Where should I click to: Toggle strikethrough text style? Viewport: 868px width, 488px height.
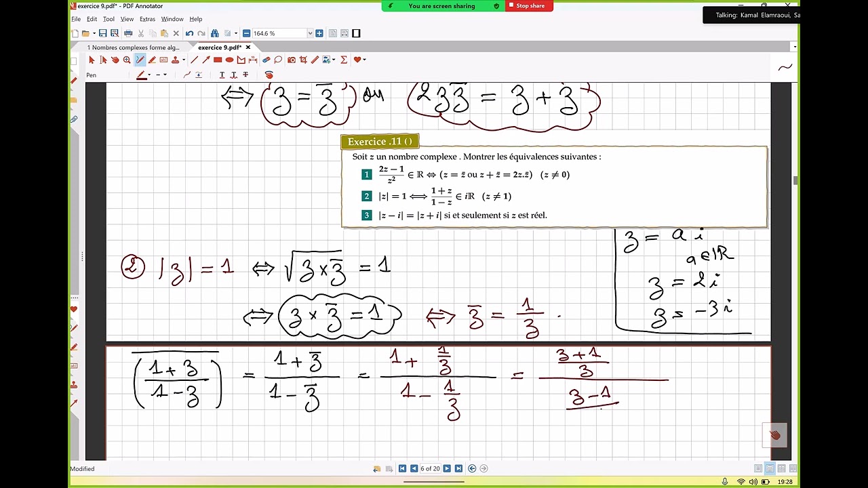coord(245,75)
